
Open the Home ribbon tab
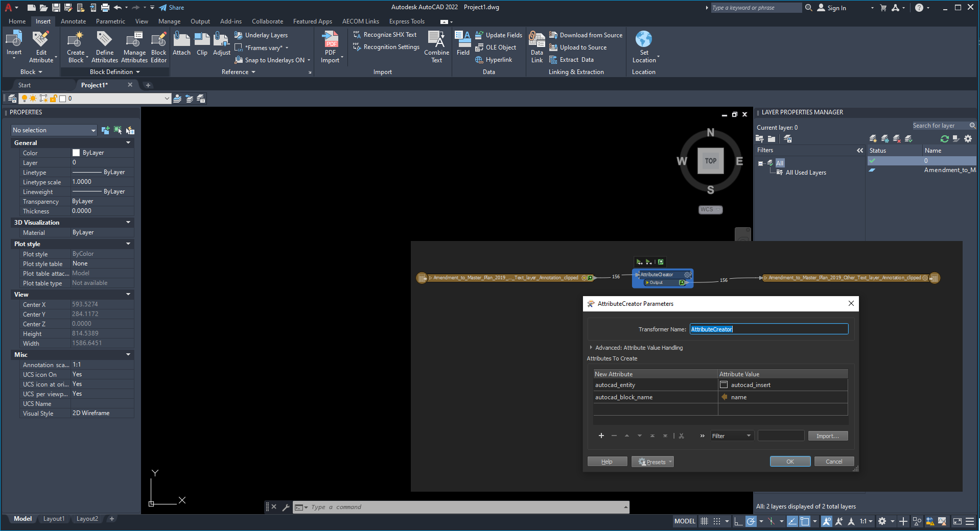point(17,21)
